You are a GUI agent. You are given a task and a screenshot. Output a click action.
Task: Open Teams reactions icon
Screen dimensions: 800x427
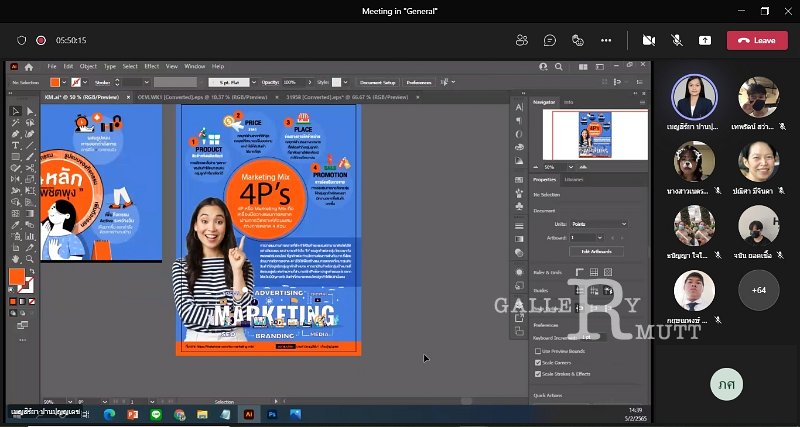(x=578, y=40)
